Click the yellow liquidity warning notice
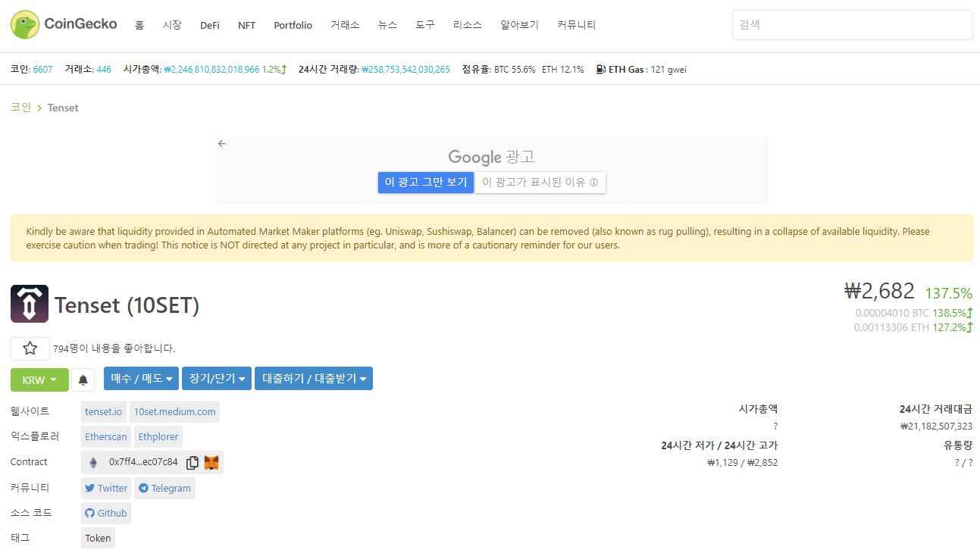The image size is (980, 553). [492, 238]
